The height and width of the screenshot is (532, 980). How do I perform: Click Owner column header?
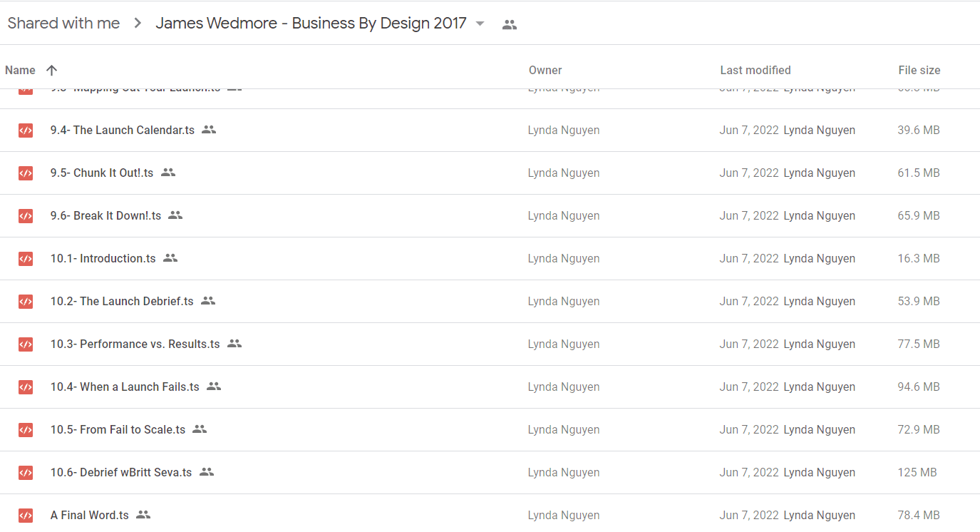pyautogui.click(x=545, y=70)
